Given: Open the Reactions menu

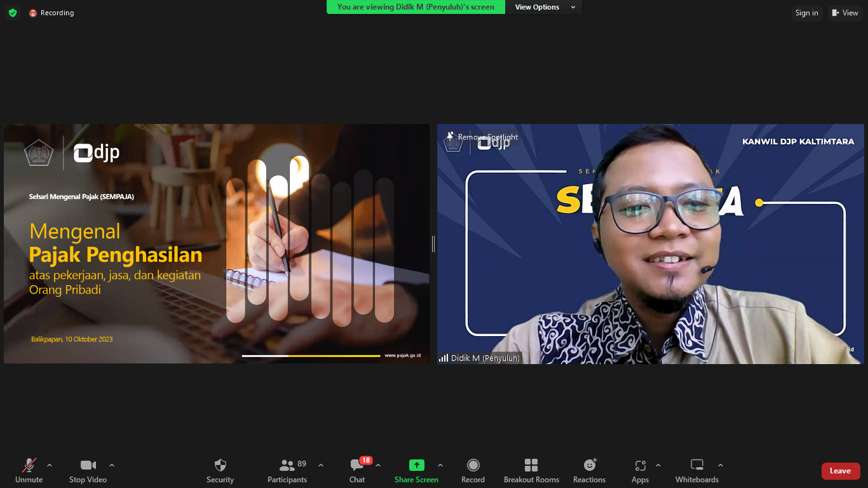Looking at the screenshot, I should tap(589, 470).
